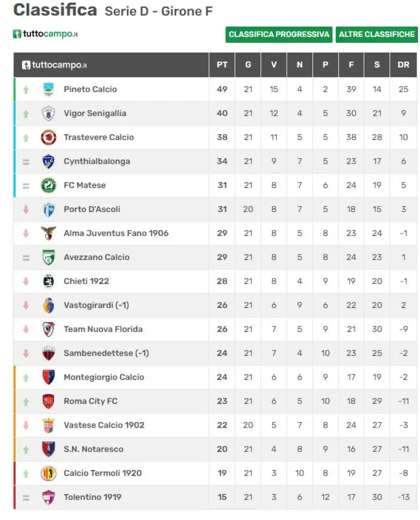420x520 pixels.
Task: Select the S.N. Notaresco team name
Action: pyautogui.click(x=94, y=449)
